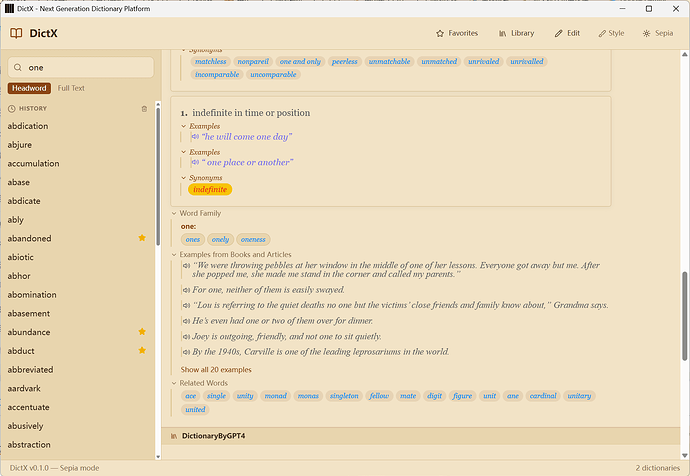
Task: Collapse the Synonyms section above indefinite
Action: tap(184, 178)
